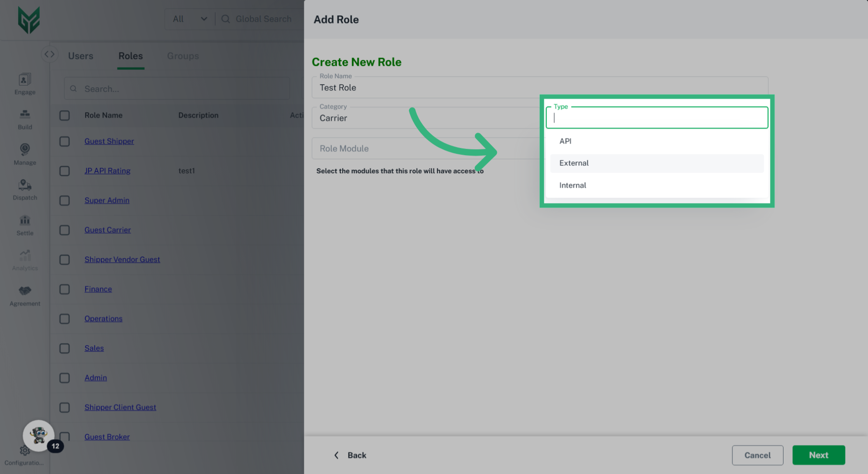The height and width of the screenshot is (474, 868).
Task: Expand the All search filter dropdown
Action: 189,19
